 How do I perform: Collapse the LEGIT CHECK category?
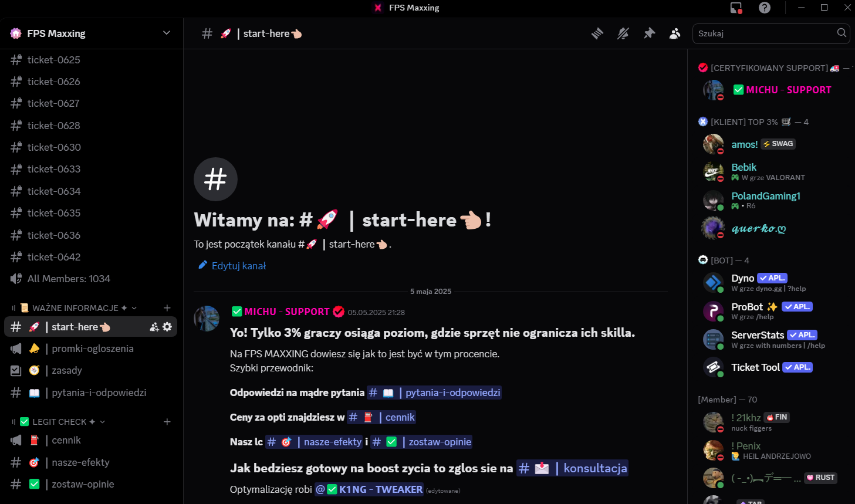[x=59, y=422]
